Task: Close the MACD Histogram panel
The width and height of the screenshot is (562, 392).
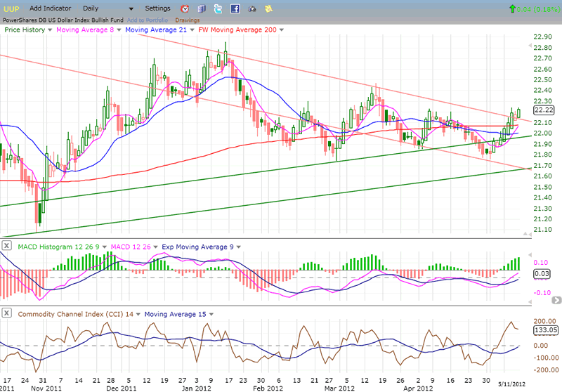Action: tap(8, 246)
